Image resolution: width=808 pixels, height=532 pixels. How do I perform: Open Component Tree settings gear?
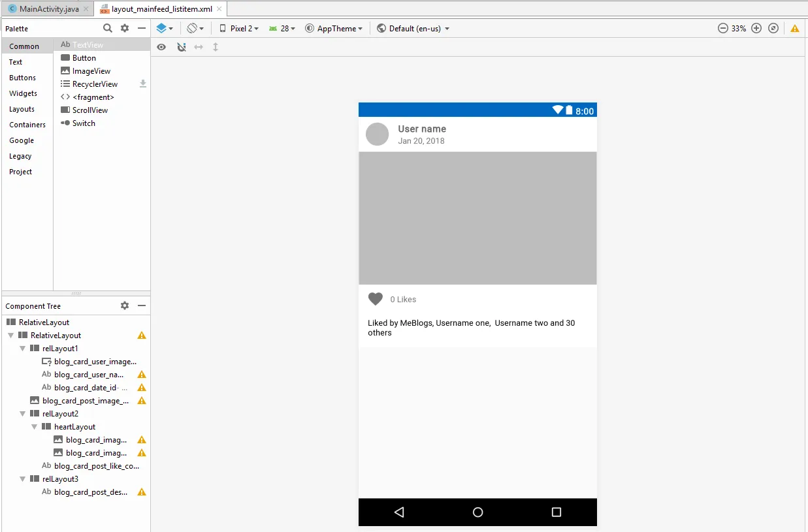(125, 305)
